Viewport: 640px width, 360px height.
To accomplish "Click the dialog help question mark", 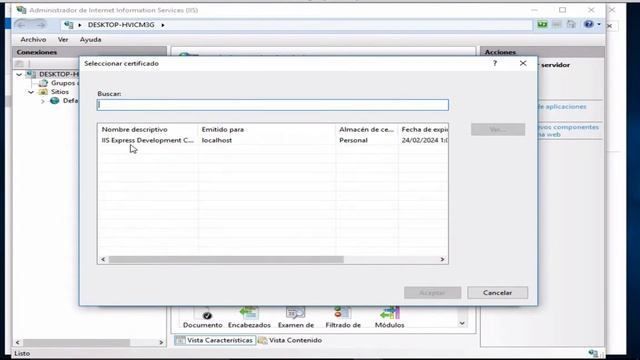I will (495, 63).
